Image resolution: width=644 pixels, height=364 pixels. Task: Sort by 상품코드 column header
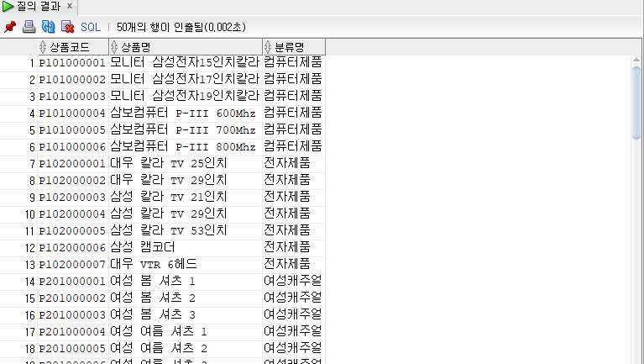tap(73, 47)
